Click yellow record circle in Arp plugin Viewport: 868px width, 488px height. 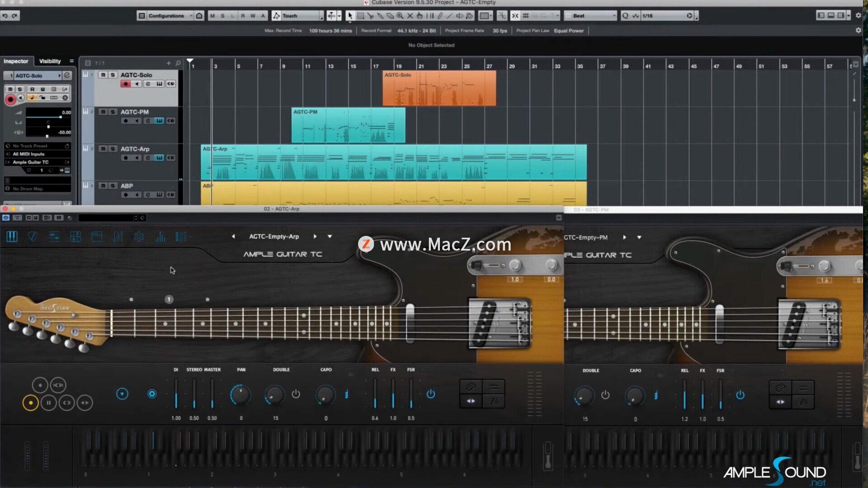pos(30,403)
